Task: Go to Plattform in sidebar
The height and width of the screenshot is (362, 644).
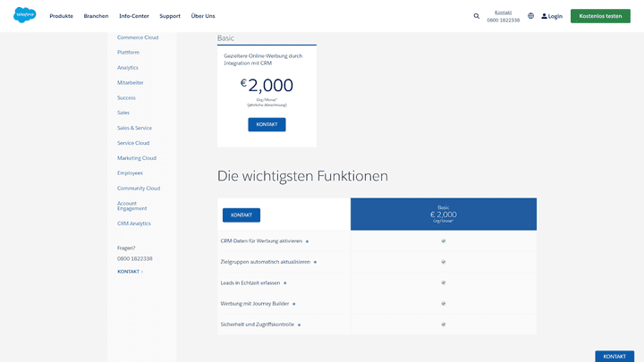Action: (128, 53)
